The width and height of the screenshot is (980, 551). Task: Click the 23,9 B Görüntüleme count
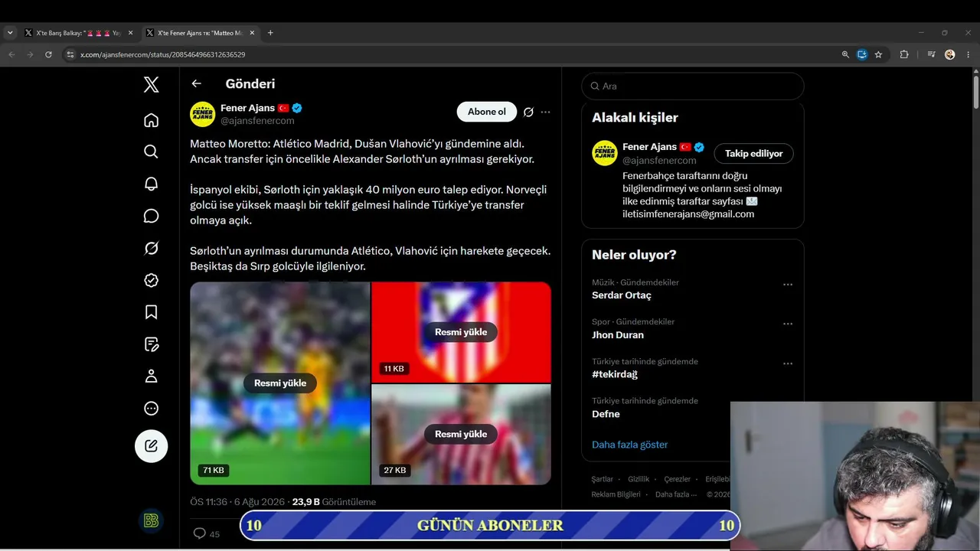(334, 502)
